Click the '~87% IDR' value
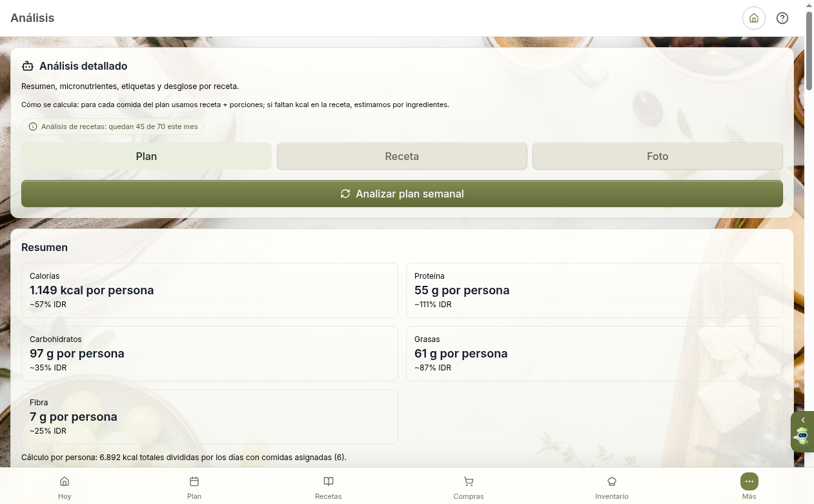This screenshot has height=504, width=814. coord(432,368)
